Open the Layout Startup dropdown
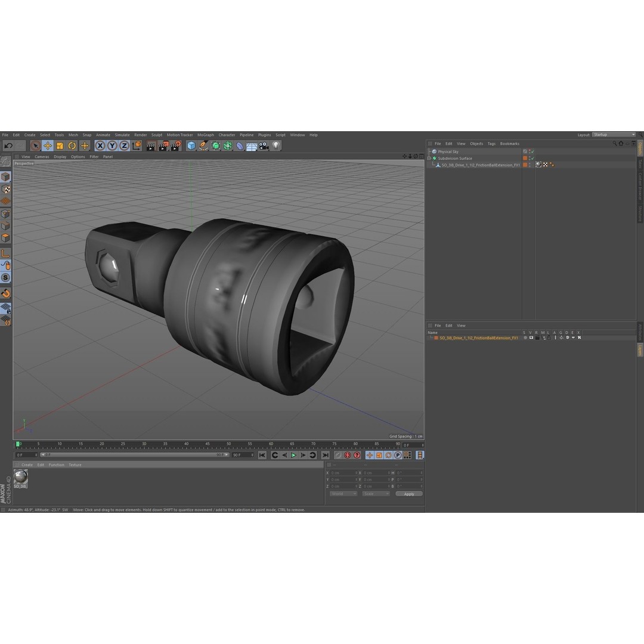 [614, 135]
